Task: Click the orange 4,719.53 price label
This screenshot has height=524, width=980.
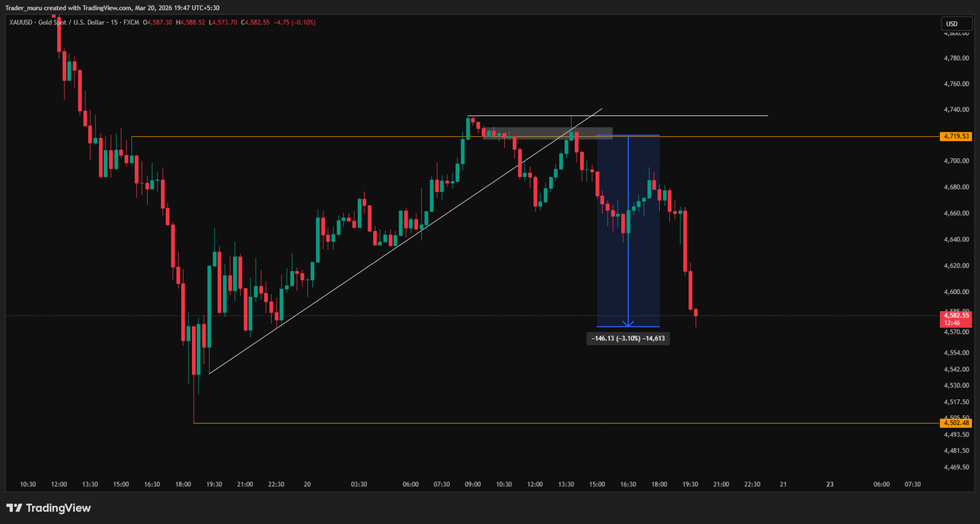Action: [x=955, y=136]
